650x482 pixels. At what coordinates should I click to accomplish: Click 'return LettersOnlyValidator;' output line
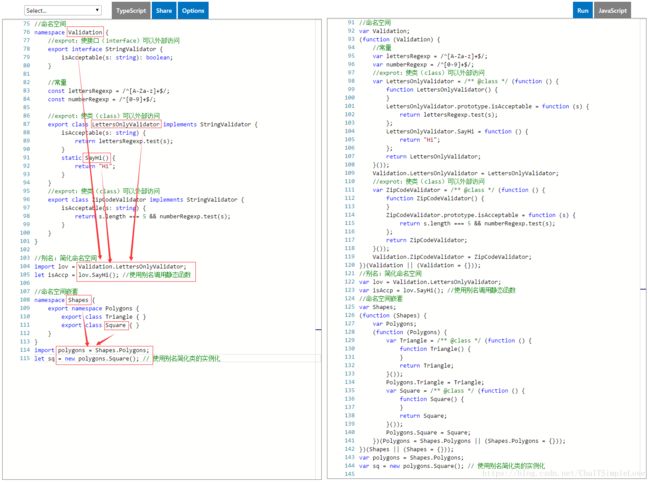click(x=433, y=157)
